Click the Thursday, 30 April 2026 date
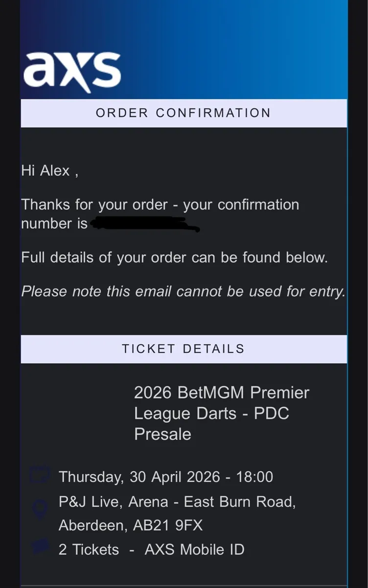Viewport: 368px width, 588px height. (139, 477)
